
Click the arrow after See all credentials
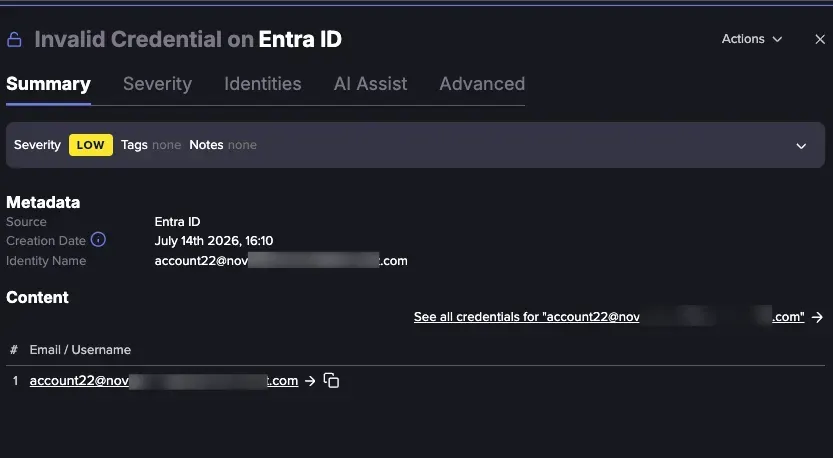coord(818,317)
